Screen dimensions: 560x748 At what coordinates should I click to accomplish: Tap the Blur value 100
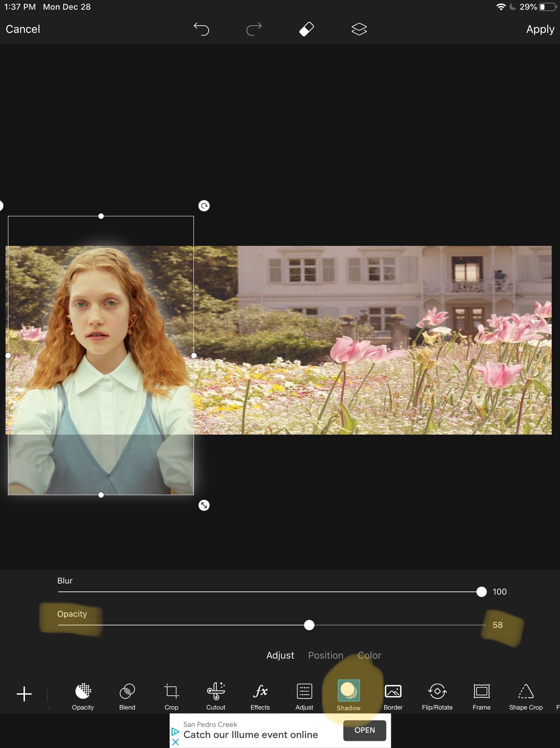499,592
